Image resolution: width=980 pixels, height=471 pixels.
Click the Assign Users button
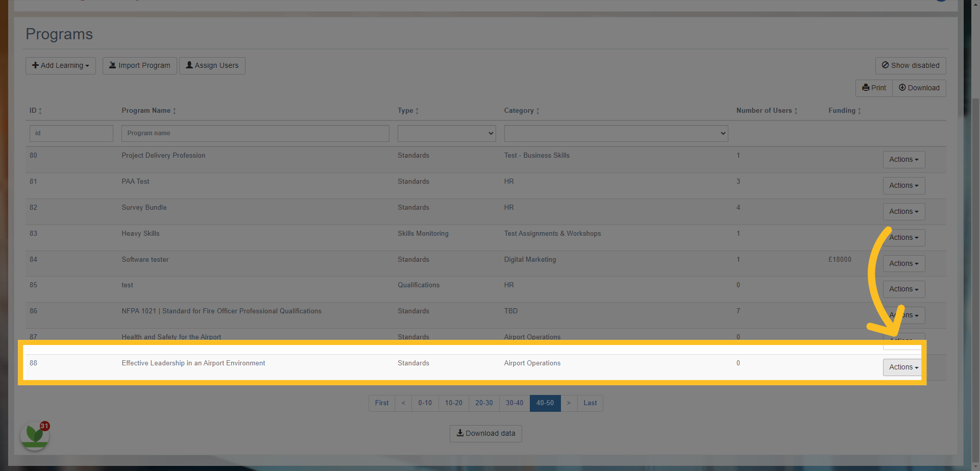212,65
